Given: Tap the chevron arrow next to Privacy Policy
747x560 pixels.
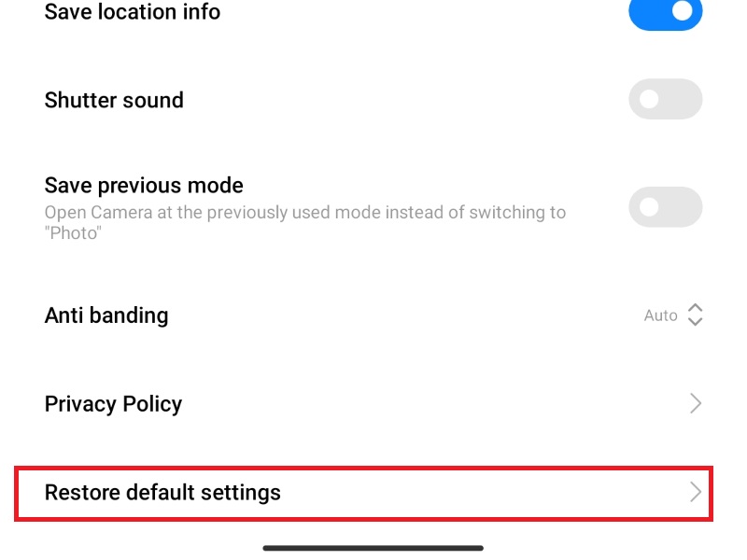Looking at the screenshot, I should click(696, 403).
